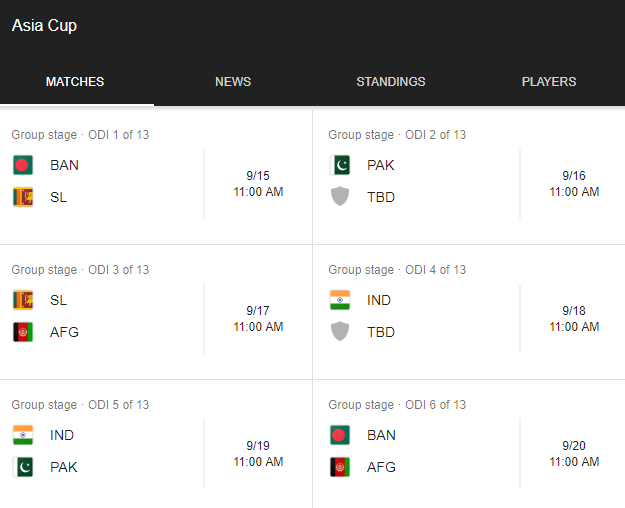Open the Players tab
625x508 pixels.
coord(549,82)
